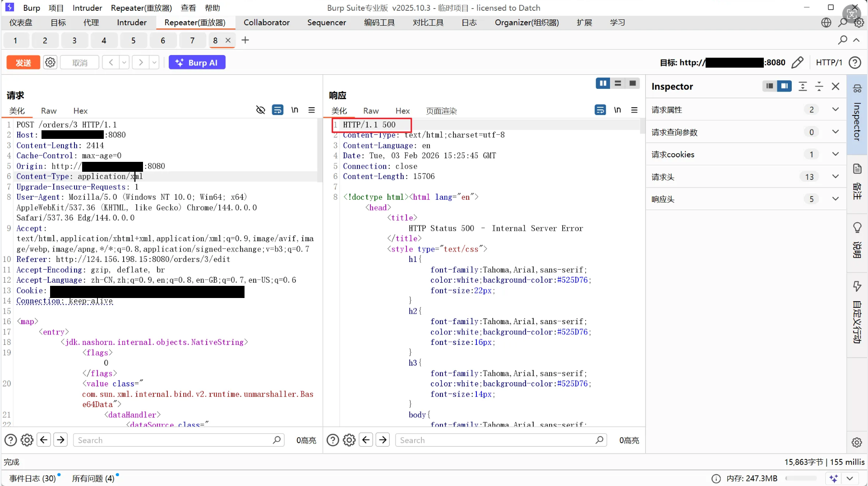This screenshot has width=868, height=486.
Task: Switch to tabbed request/response layout
Action: [x=633, y=83]
